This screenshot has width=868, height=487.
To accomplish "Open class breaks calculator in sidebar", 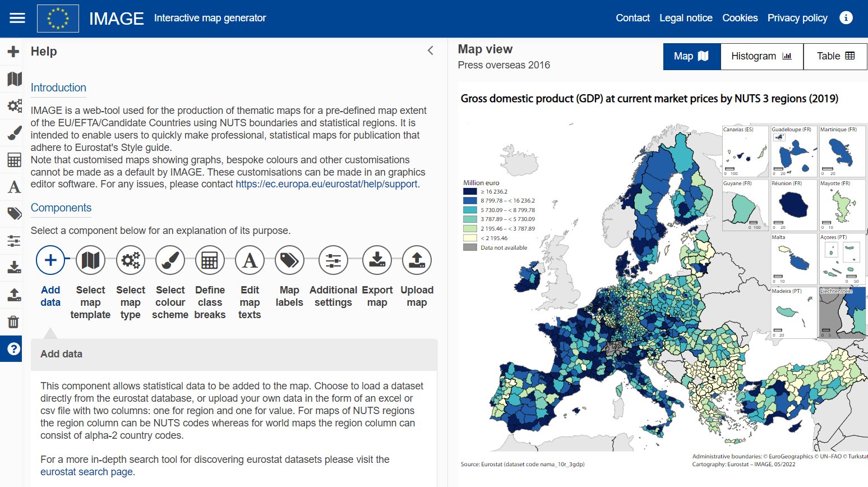I will point(14,160).
